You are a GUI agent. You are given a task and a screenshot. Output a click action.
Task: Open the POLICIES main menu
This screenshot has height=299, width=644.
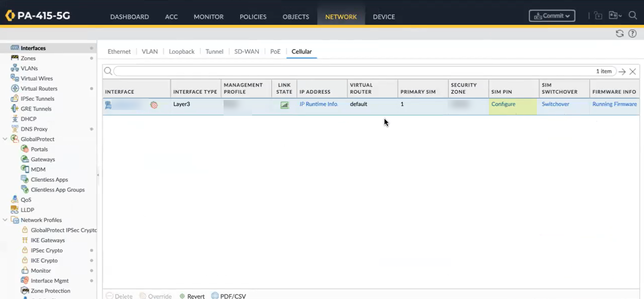coord(253,17)
